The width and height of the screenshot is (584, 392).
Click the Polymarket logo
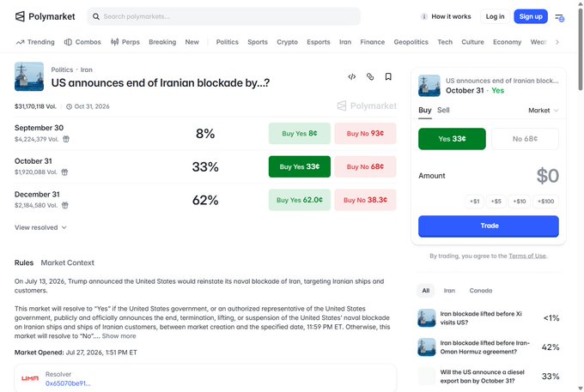click(x=45, y=16)
